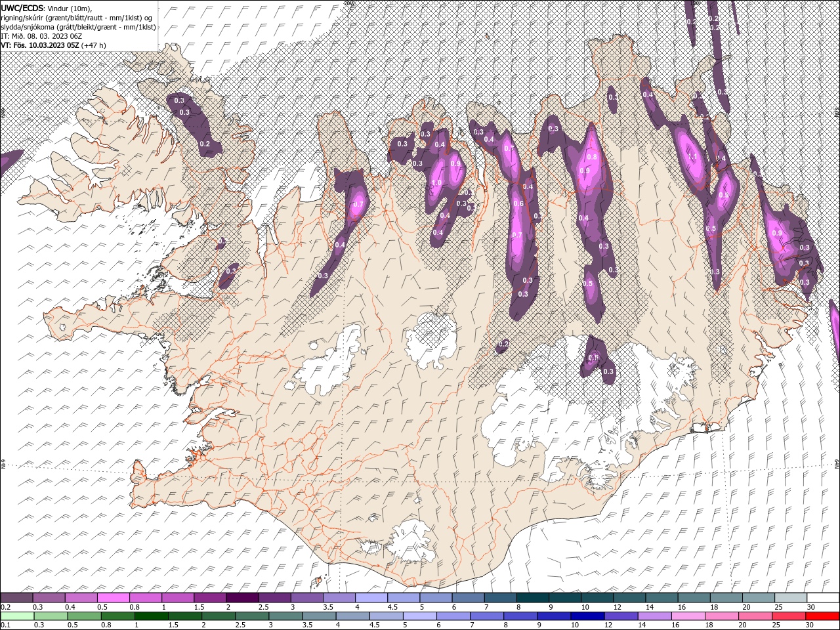The image size is (840, 630).
Task: Select the pale grey 25 swatch in the snow scale
Action: pyautogui.click(x=791, y=598)
